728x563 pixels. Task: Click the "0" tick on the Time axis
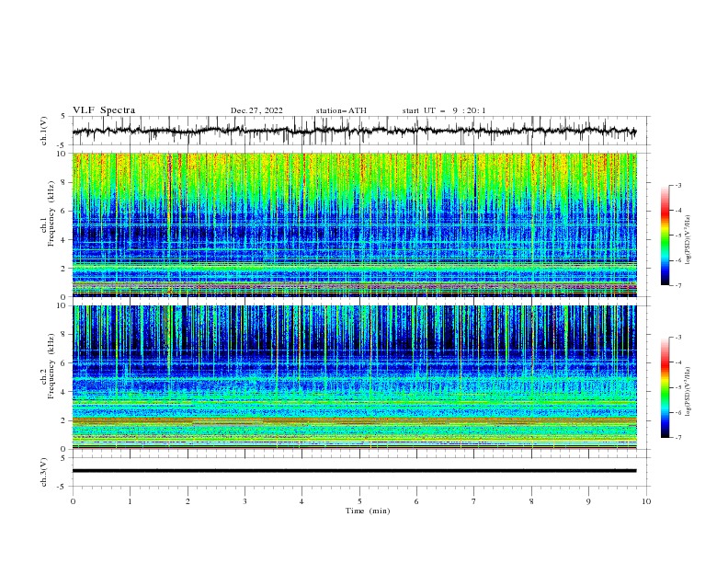tap(73, 501)
